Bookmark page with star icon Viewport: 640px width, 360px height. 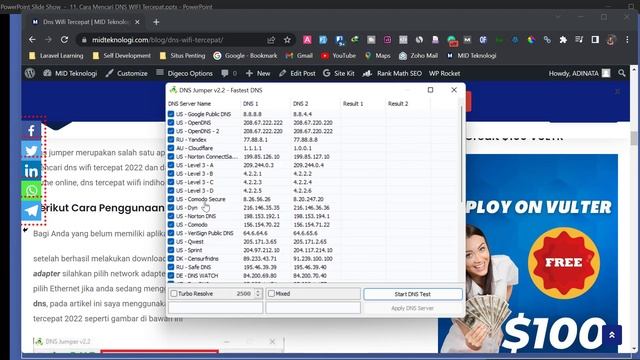[x=287, y=40]
